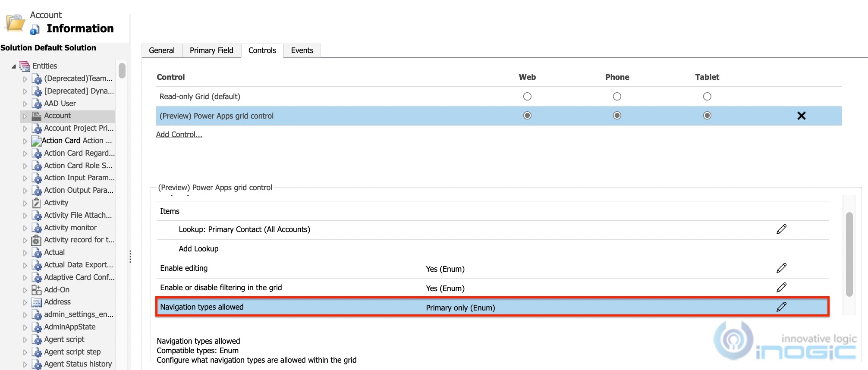Switch to the Primary Field tab
Image resolution: width=868 pixels, height=370 pixels.
click(x=211, y=50)
